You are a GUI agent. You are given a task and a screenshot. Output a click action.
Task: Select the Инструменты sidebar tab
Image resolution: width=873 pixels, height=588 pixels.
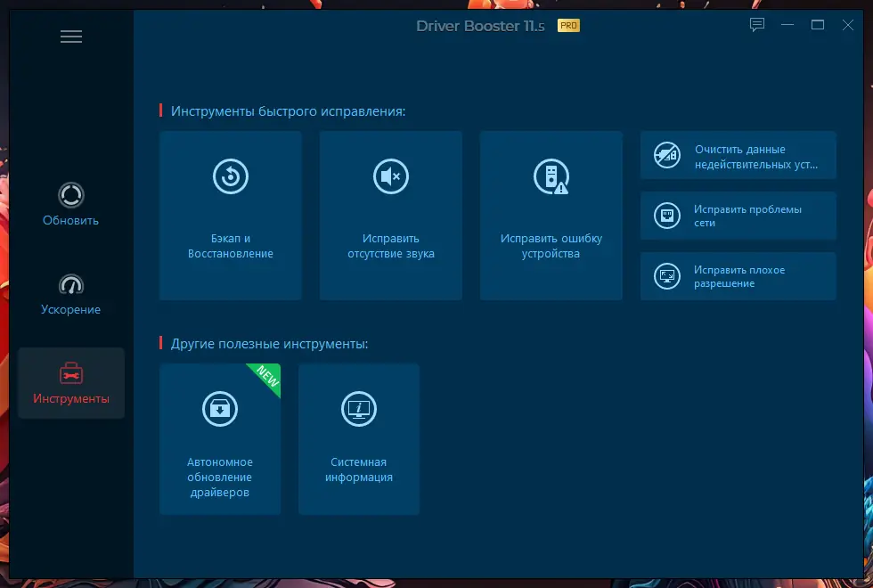click(x=70, y=383)
